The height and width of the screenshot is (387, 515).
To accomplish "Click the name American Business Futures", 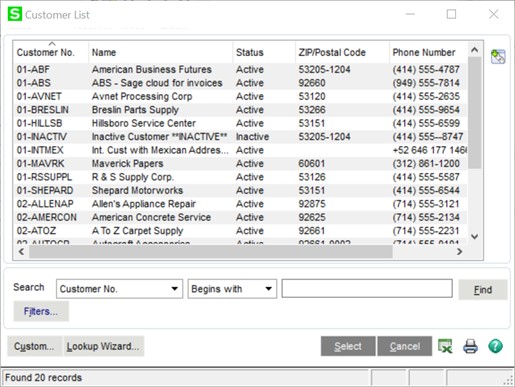I will pyautogui.click(x=152, y=69).
